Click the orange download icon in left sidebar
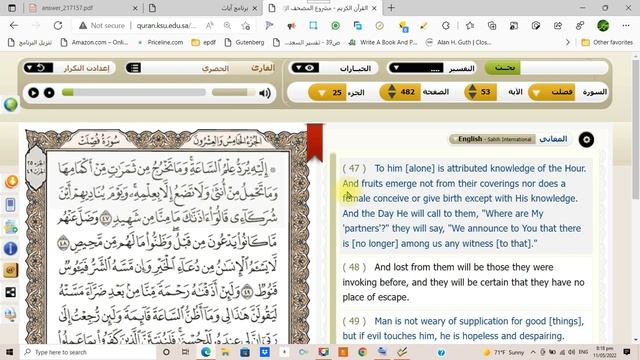The width and height of the screenshot is (640, 360). pos(11,182)
